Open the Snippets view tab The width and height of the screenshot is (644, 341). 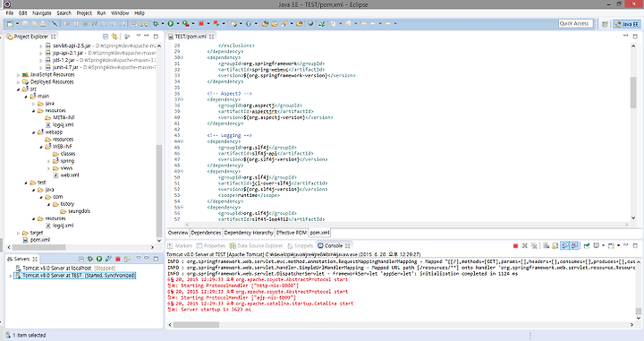pos(300,246)
